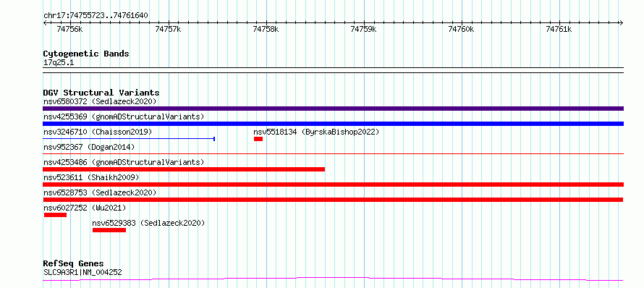Click the RefSeq Genes track title

tap(73, 264)
